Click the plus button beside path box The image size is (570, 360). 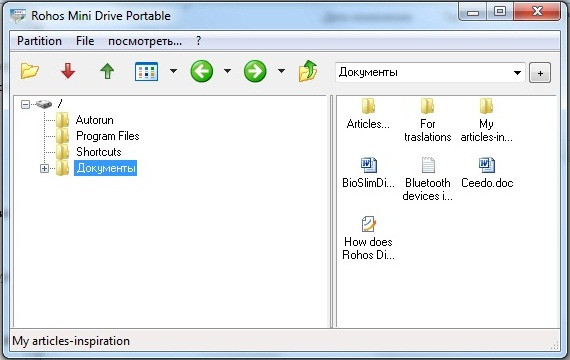[x=540, y=73]
